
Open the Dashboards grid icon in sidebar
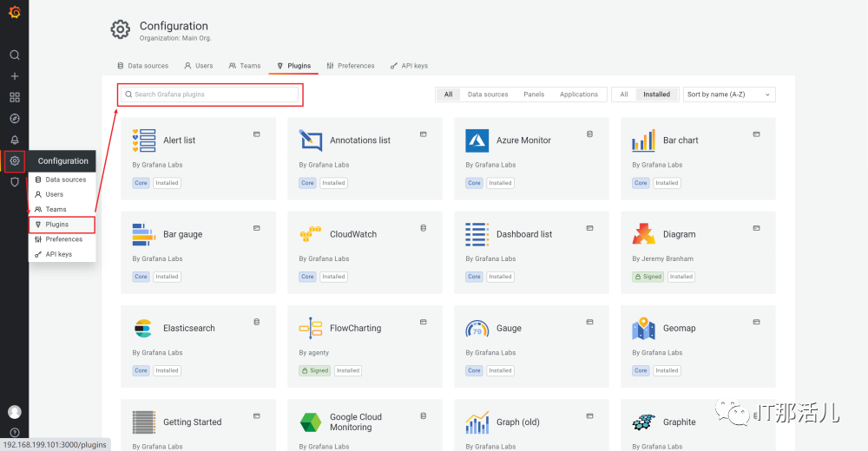coord(15,97)
